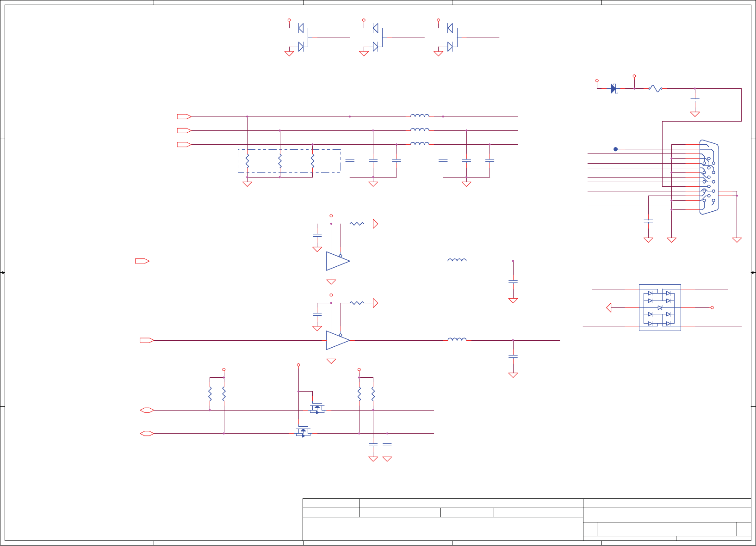
Task: Click the resistor above the upper buffer
Action: point(357,224)
